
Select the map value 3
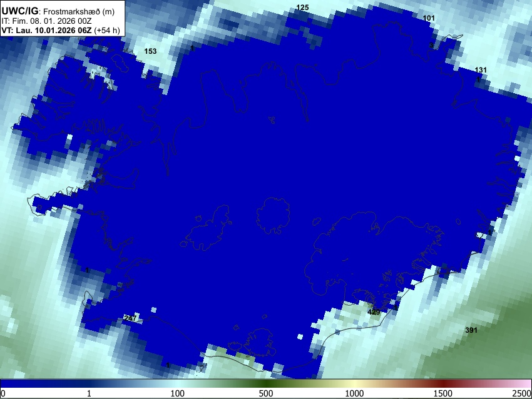[x=431, y=45]
